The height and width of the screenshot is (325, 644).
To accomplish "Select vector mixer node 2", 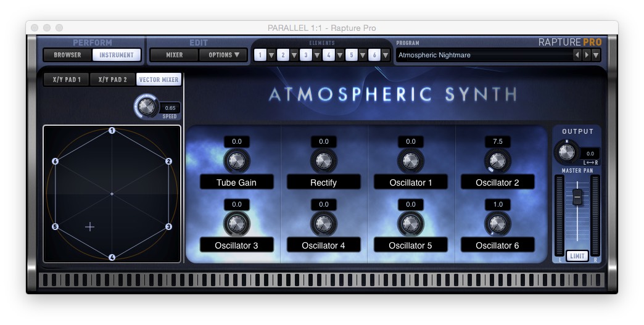I will [x=168, y=162].
